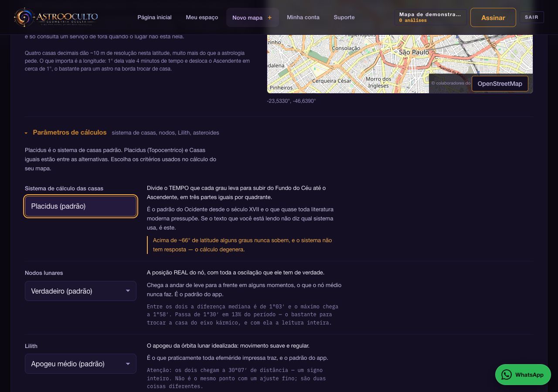Go to Página inicial
Screen dimensions: 558x392
[x=154, y=17]
